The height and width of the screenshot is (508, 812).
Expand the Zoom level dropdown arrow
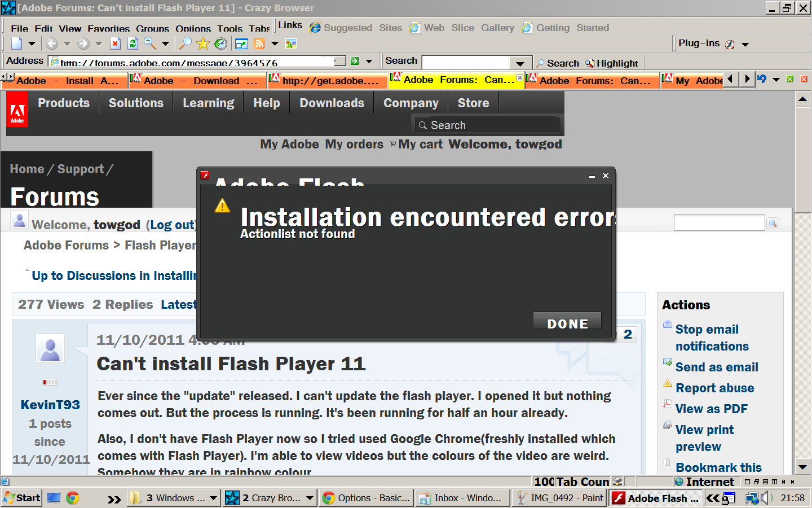tap(165, 43)
